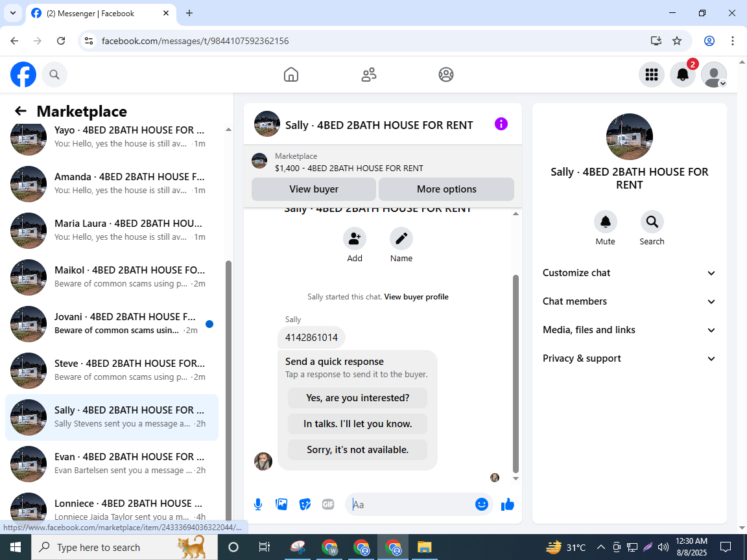Send a voice clip microphone icon
The height and width of the screenshot is (560, 747).
tap(257, 505)
